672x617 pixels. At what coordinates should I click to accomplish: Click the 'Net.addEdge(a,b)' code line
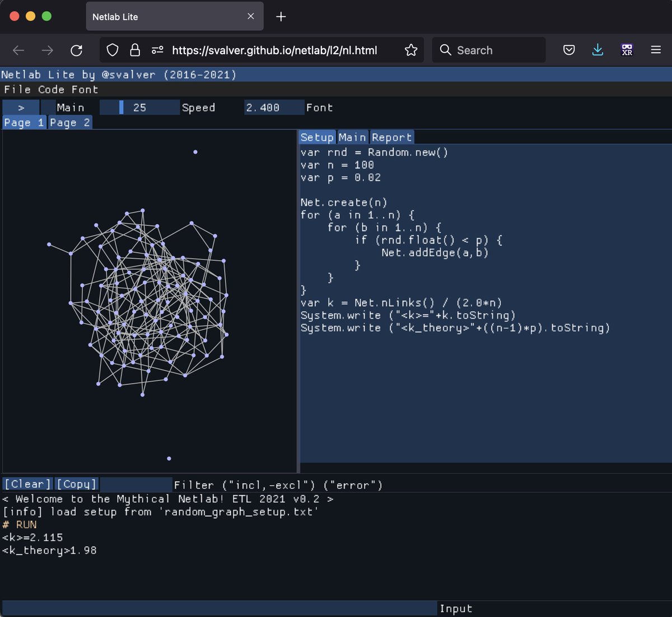click(435, 253)
